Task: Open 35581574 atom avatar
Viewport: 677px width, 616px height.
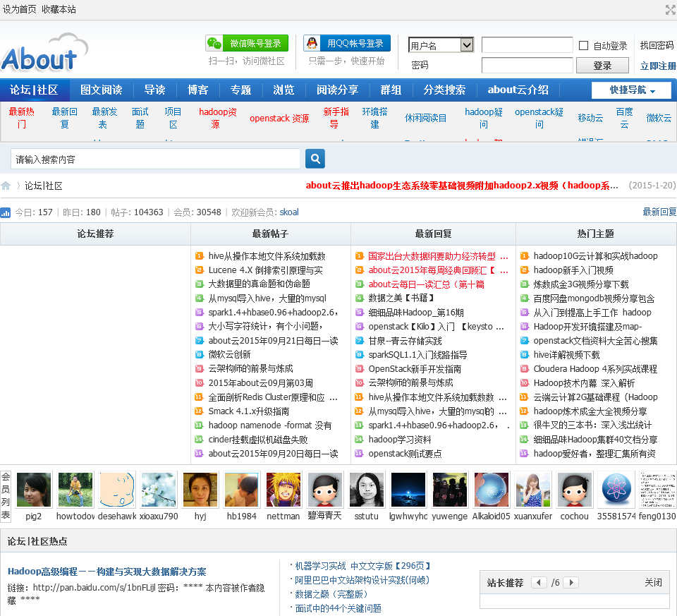Action: click(x=616, y=490)
